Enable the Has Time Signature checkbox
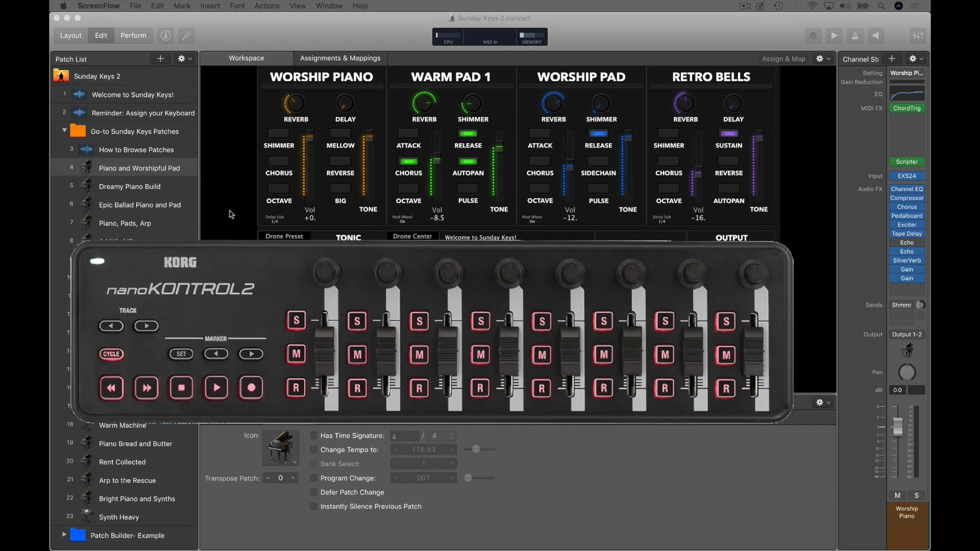Image resolution: width=980 pixels, height=551 pixels. (314, 436)
